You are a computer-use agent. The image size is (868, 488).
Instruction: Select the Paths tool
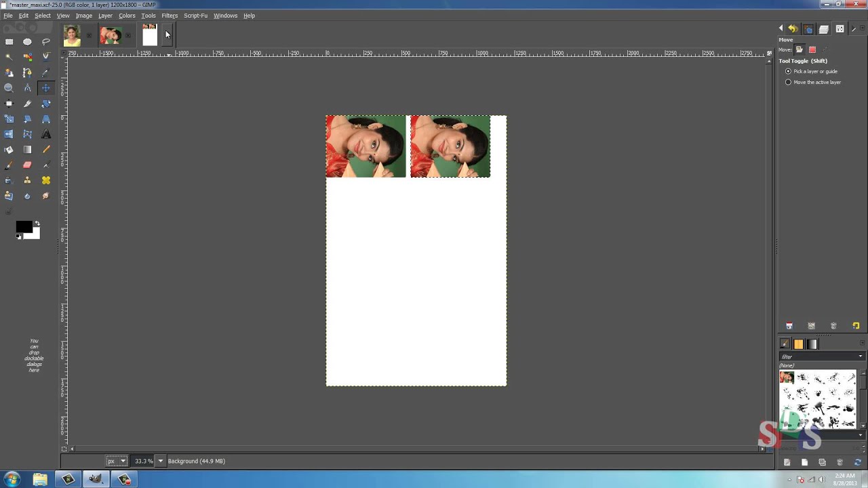(27, 73)
